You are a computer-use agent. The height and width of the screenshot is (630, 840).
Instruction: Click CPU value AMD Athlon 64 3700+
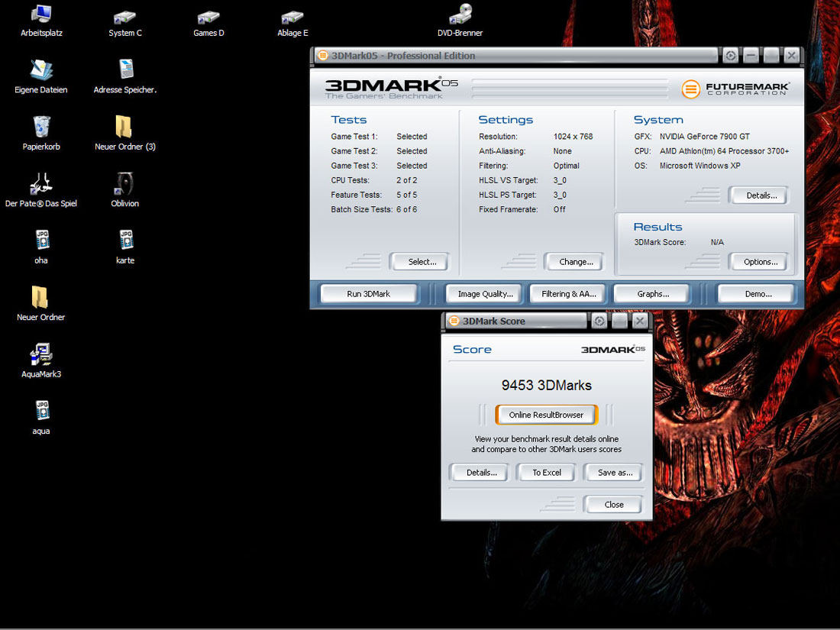click(x=724, y=151)
